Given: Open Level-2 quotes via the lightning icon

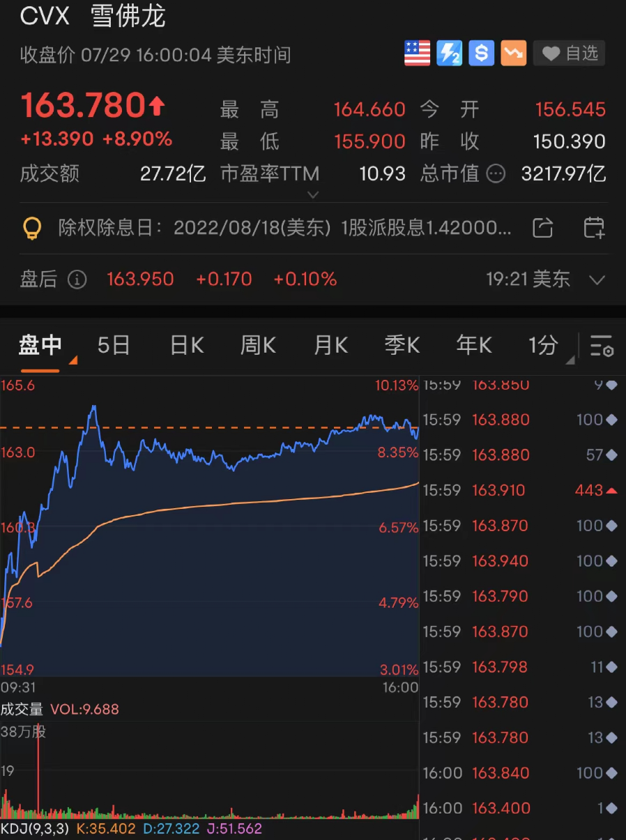Looking at the screenshot, I should (x=448, y=53).
